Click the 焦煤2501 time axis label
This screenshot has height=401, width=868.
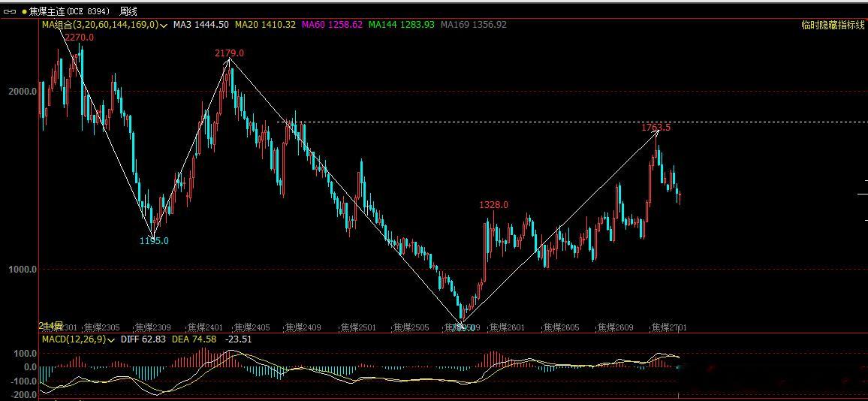click(x=357, y=327)
